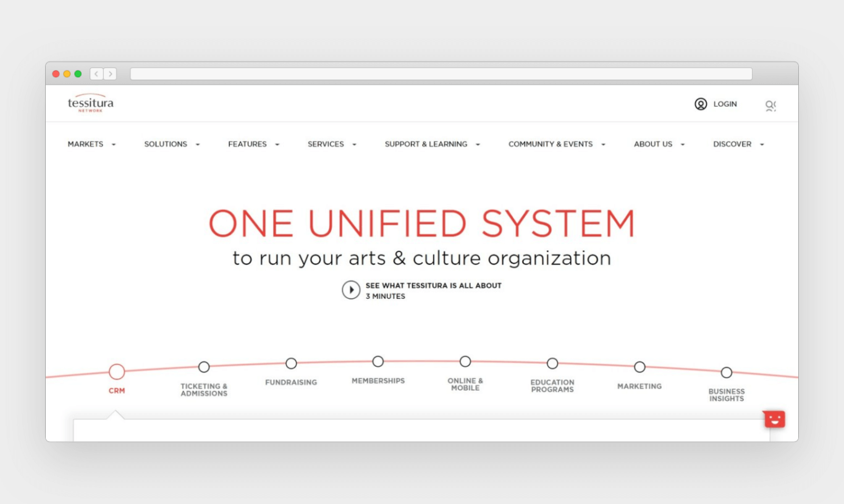Expand the Support & Learning dropdown arrow
Viewport: 844px width, 504px height.
478,145
